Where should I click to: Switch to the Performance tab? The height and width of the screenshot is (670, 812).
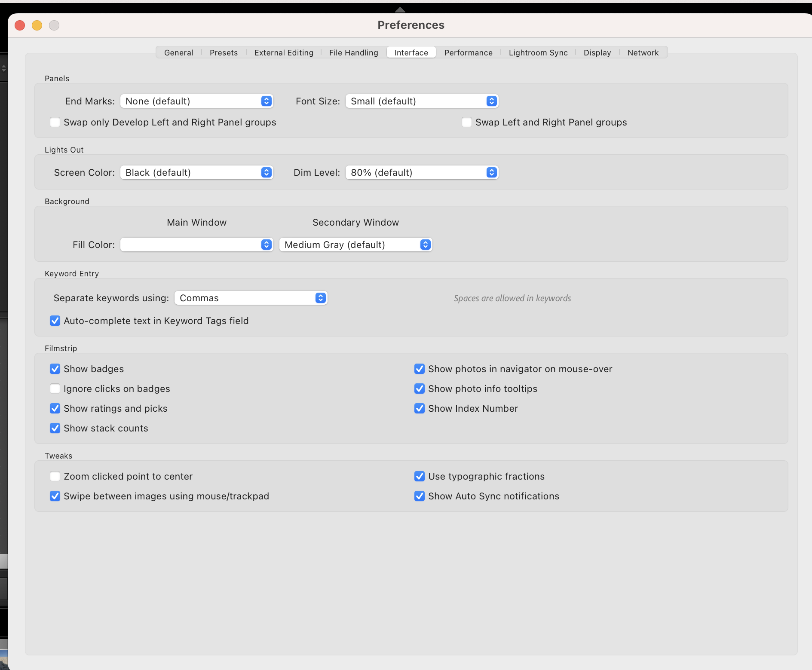(x=468, y=52)
